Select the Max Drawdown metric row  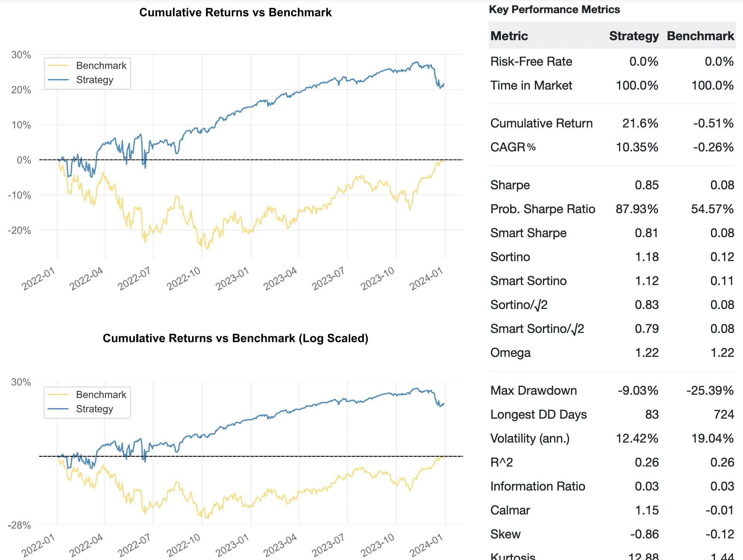tap(534, 390)
